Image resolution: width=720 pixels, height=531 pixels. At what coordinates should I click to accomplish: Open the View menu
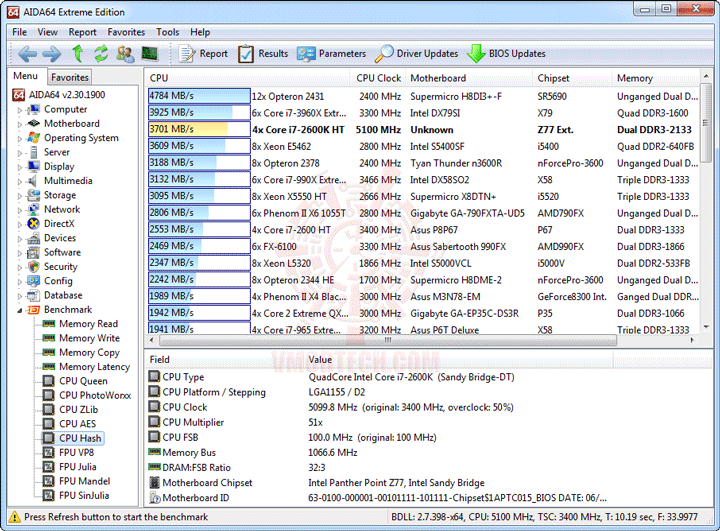(47, 32)
